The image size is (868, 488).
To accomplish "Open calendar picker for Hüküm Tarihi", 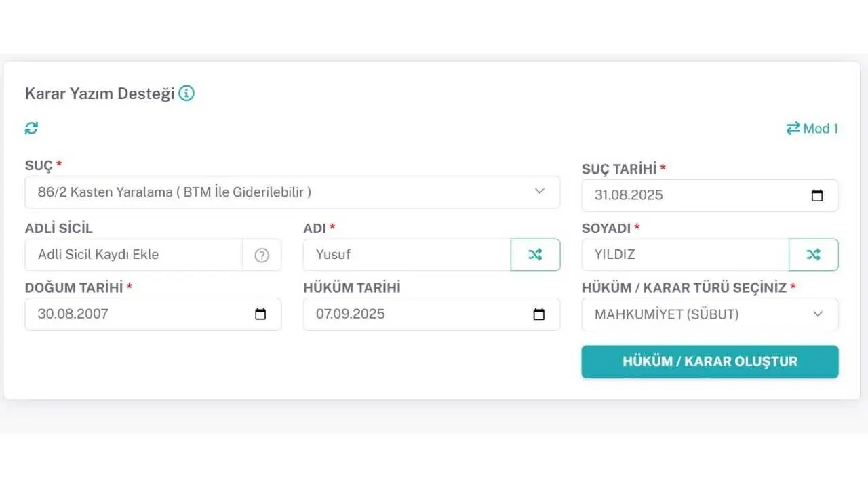I will (539, 314).
